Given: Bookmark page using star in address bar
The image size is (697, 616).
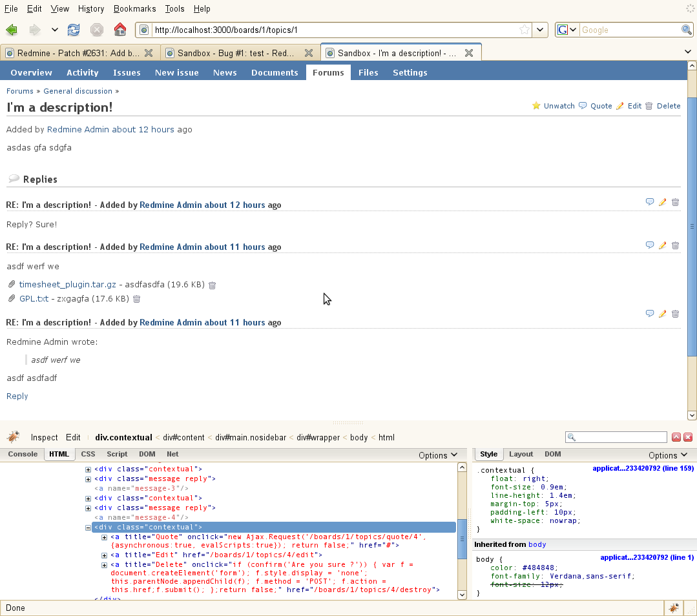Looking at the screenshot, I should point(525,30).
